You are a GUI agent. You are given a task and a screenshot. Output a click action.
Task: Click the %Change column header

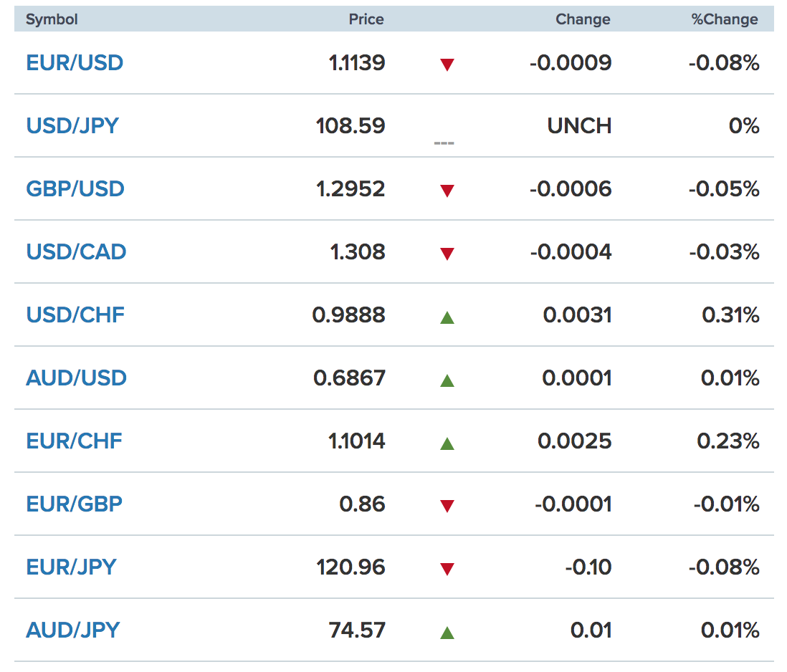pos(724,19)
